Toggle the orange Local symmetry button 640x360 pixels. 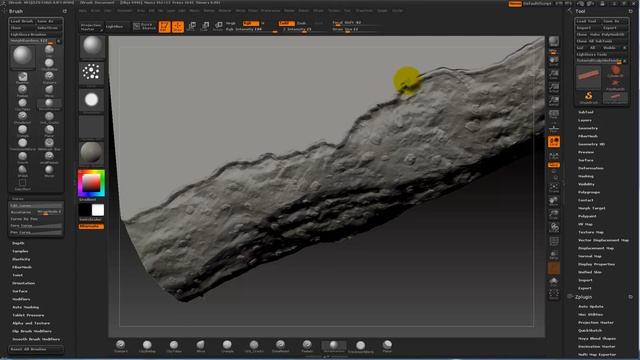[554, 142]
